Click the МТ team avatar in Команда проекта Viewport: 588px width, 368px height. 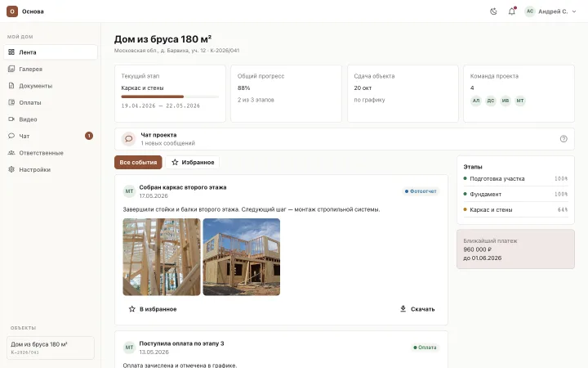[x=520, y=101]
